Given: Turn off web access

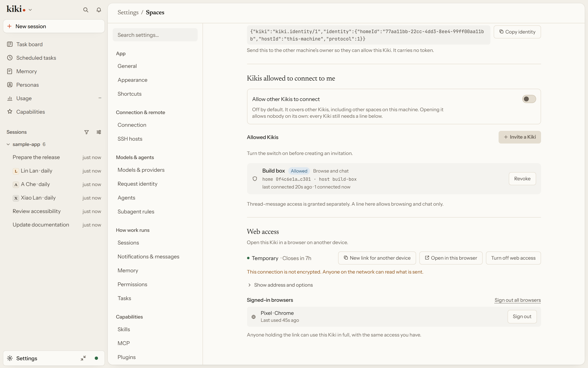Looking at the screenshot, I should click(513, 258).
